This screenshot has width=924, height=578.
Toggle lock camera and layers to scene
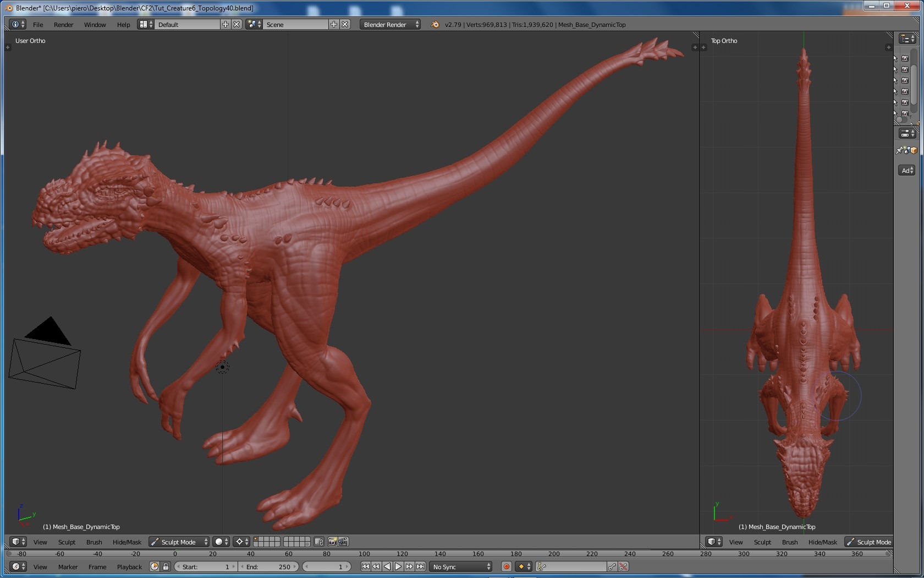point(319,542)
